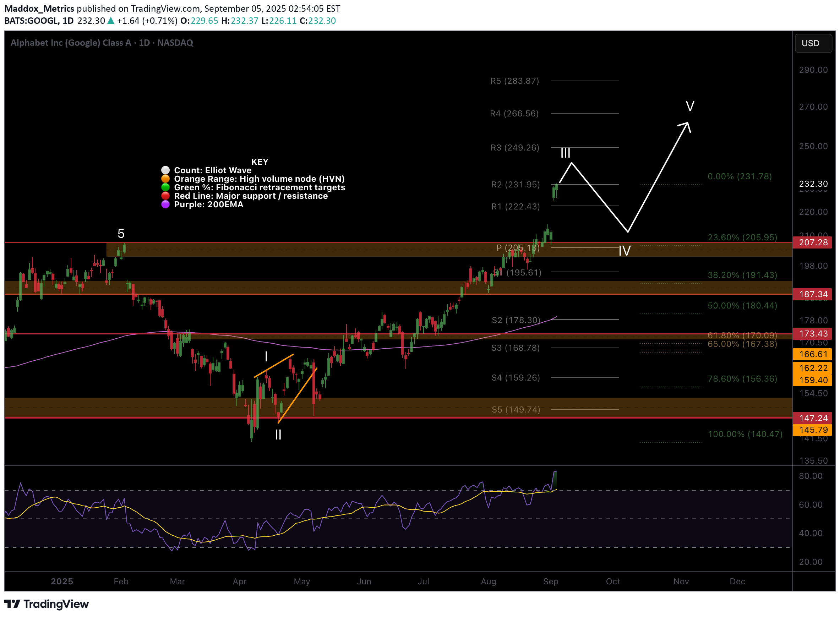
Task: Click the R3 (249.26) pivot label
Action: (515, 148)
